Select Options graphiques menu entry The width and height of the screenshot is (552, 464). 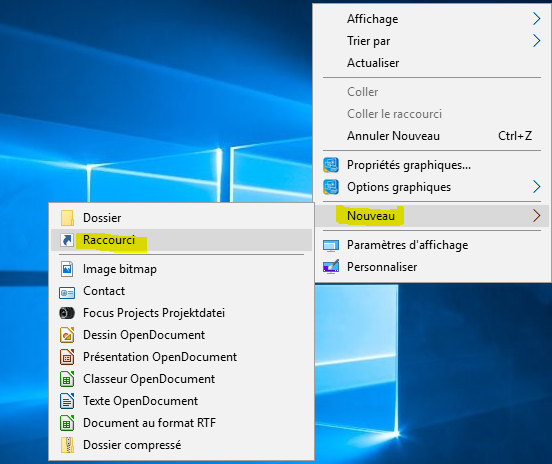tap(432, 187)
